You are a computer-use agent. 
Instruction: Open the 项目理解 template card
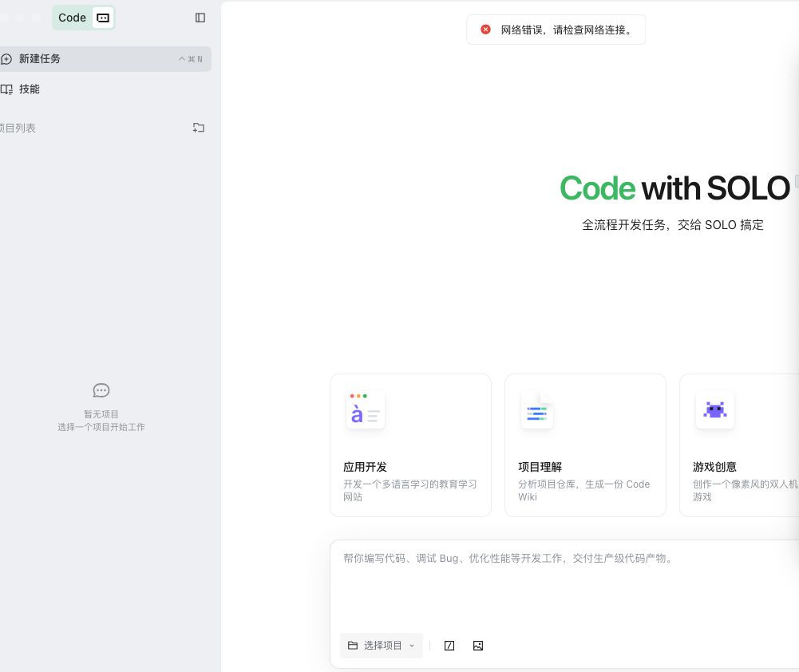click(586, 445)
